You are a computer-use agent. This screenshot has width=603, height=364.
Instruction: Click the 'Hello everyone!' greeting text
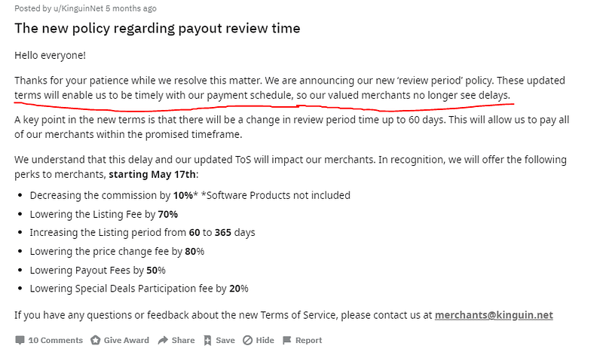[x=50, y=55]
